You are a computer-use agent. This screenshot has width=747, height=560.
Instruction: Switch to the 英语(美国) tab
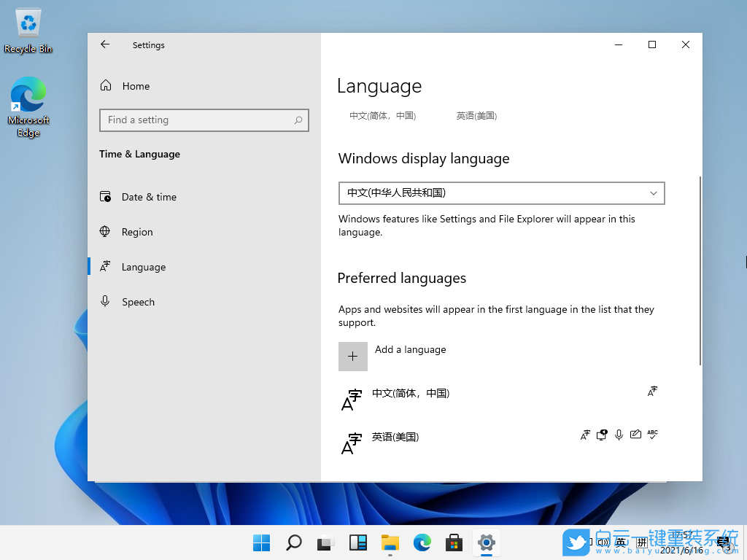(476, 116)
